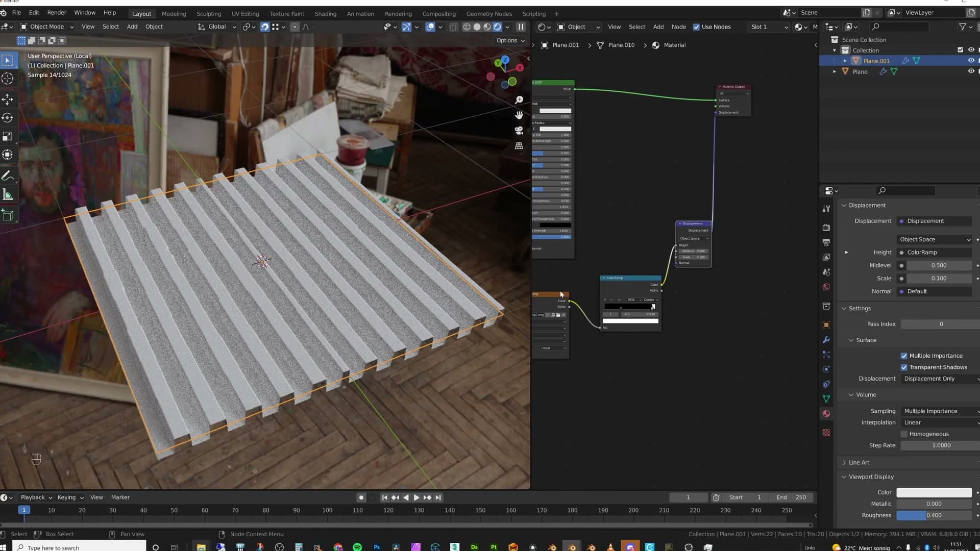Select the Add Cube tool
980x551 pixels.
pos(8,215)
